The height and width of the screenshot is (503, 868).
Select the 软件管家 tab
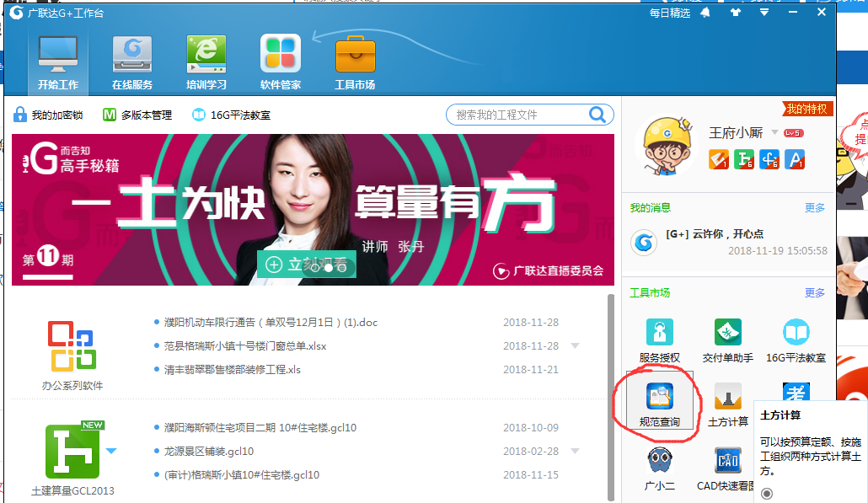click(x=281, y=63)
